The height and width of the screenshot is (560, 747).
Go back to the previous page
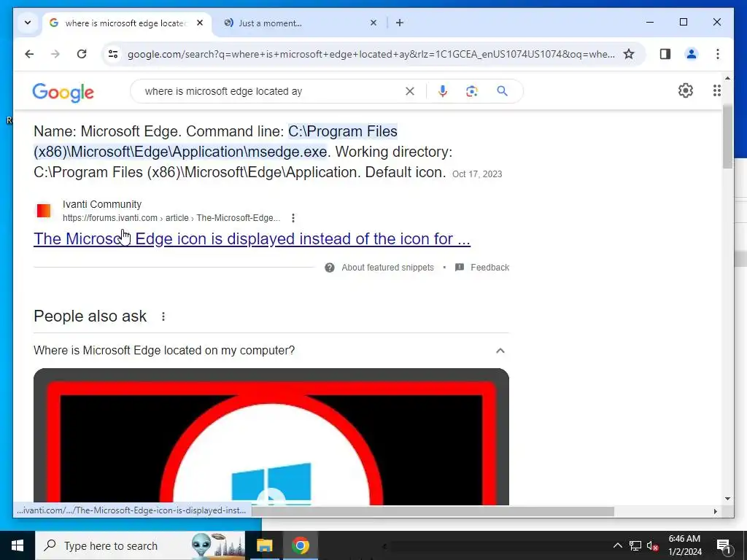(x=29, y=54)
